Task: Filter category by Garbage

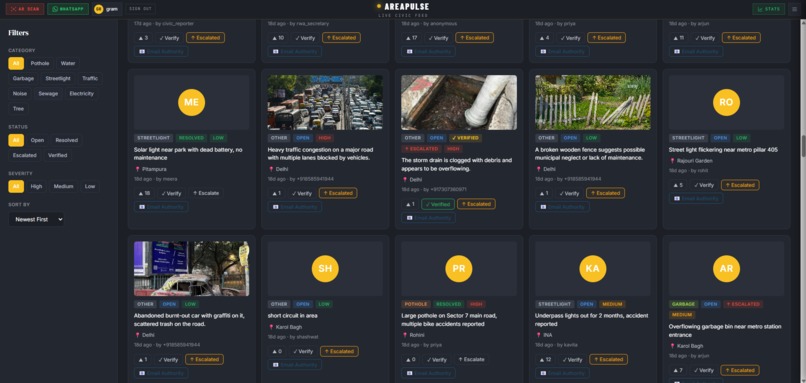Action: click(24, 79)
